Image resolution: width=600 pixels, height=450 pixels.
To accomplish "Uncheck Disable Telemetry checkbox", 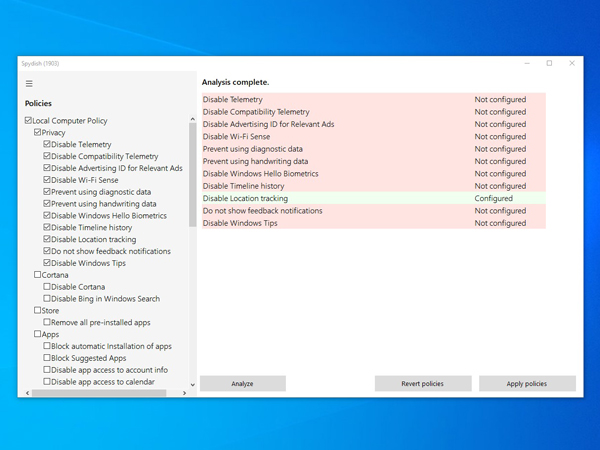I will click(x=47, y=144).
